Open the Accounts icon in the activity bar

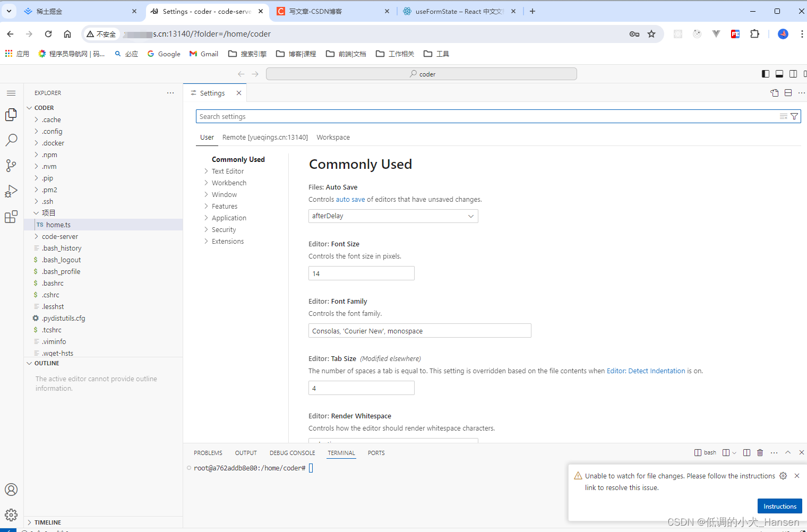(x=11, y=490)
